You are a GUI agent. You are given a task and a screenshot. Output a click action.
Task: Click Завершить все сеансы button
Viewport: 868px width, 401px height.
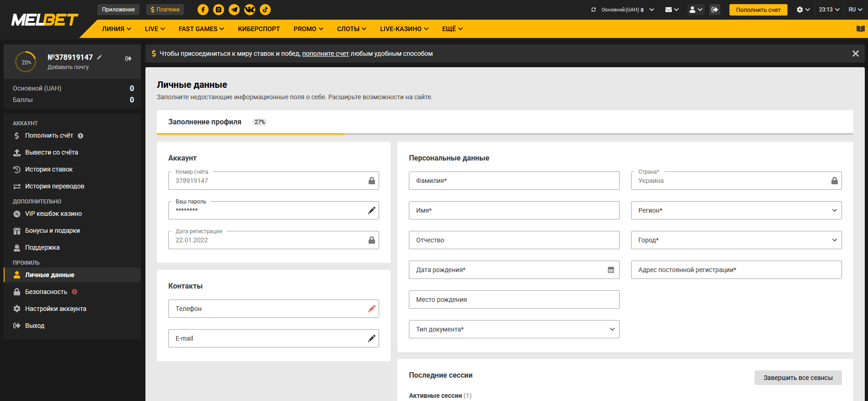tap(798, 378)
